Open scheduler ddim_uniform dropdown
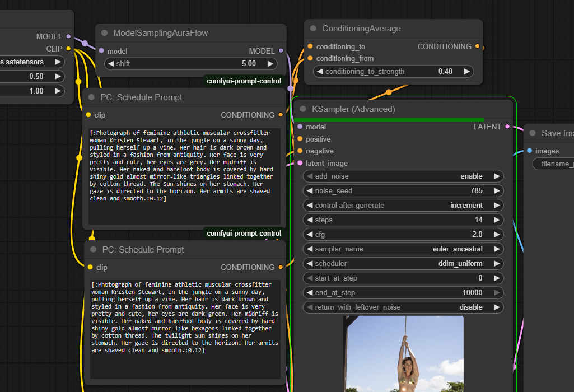 [403, 264]
